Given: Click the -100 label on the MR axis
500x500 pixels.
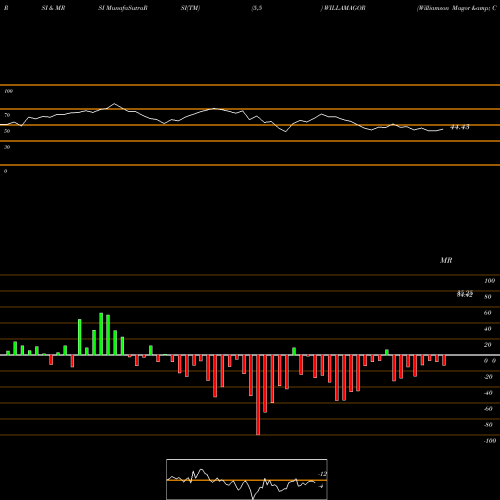Looking at the screenshot, I should [x=489, y=441].
